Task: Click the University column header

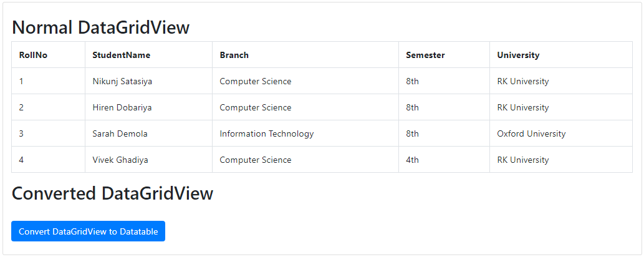Action: tap(518, 55)
